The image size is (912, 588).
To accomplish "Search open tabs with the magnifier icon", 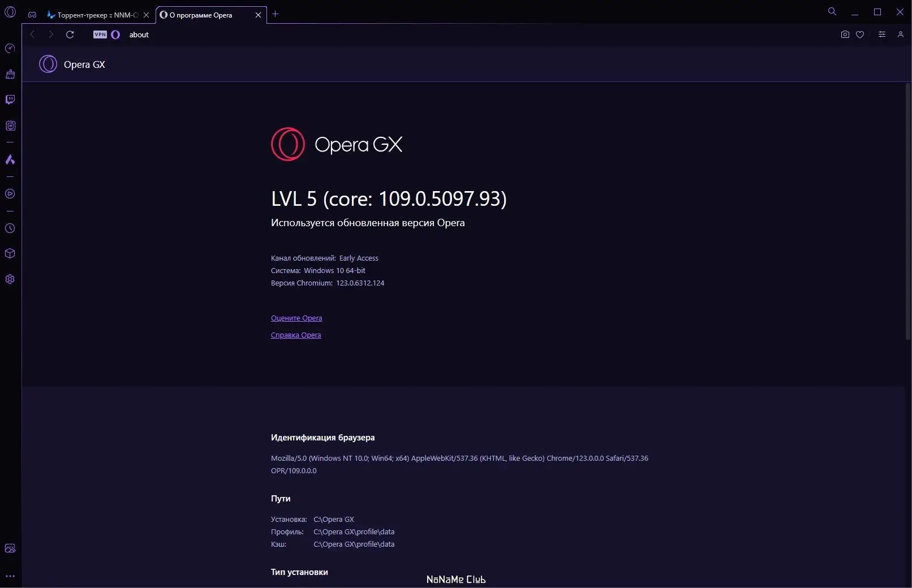I will (x=832, y=11).
